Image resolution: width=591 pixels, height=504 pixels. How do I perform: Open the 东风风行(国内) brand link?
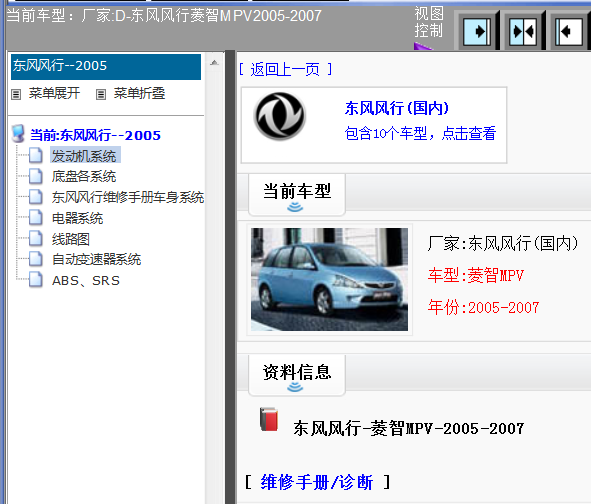pyautogui.click(x=397, y=108)
